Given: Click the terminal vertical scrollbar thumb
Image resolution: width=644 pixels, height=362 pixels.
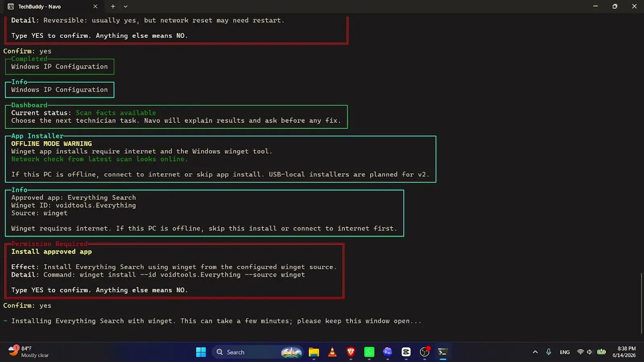Looking at the screenshot, I should click(642, 303).
